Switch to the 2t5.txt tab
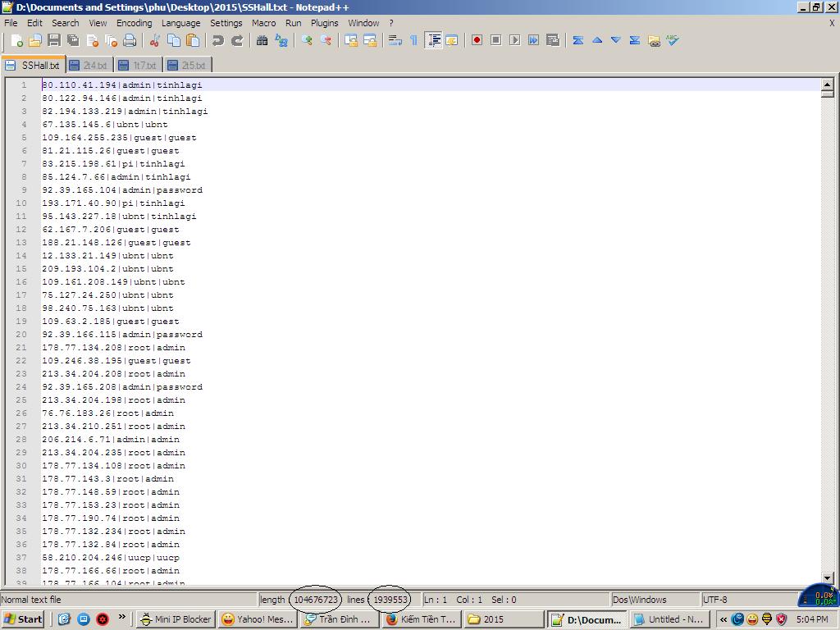 tap(188, 66)
